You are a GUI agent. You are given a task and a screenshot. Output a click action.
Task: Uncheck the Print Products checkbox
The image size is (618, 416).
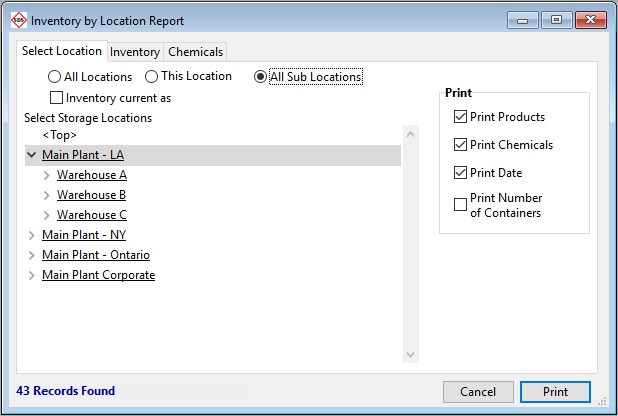460,117
